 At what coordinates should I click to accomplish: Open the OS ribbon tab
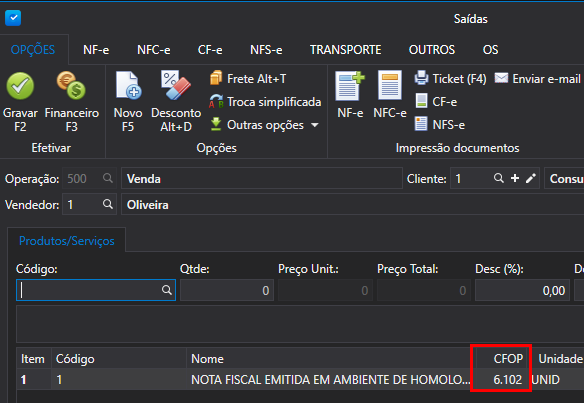click(490, 50)
